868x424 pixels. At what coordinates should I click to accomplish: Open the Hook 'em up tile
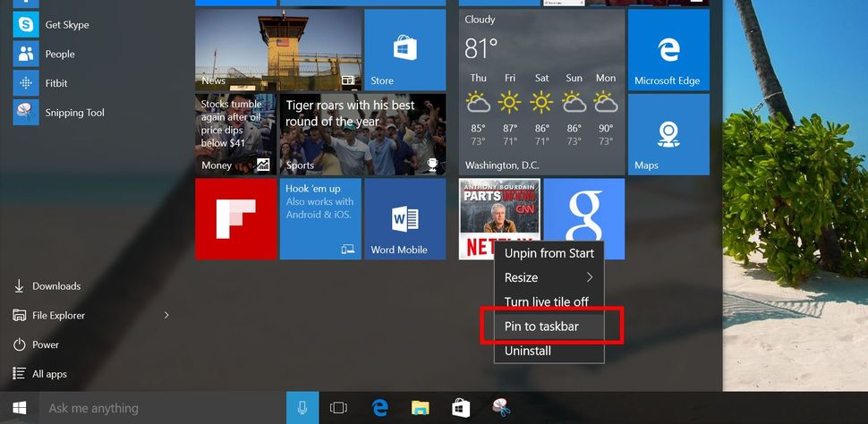coord(320,219)
